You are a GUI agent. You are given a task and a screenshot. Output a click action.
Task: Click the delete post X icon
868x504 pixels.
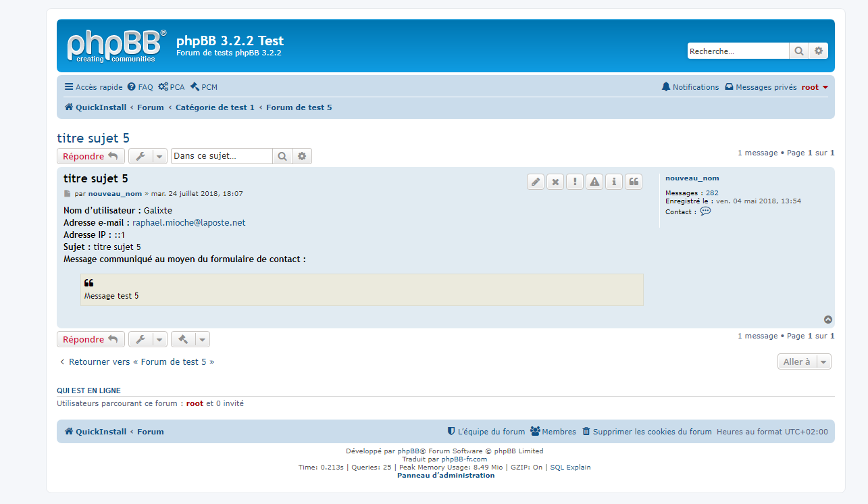tap(555, 182)
